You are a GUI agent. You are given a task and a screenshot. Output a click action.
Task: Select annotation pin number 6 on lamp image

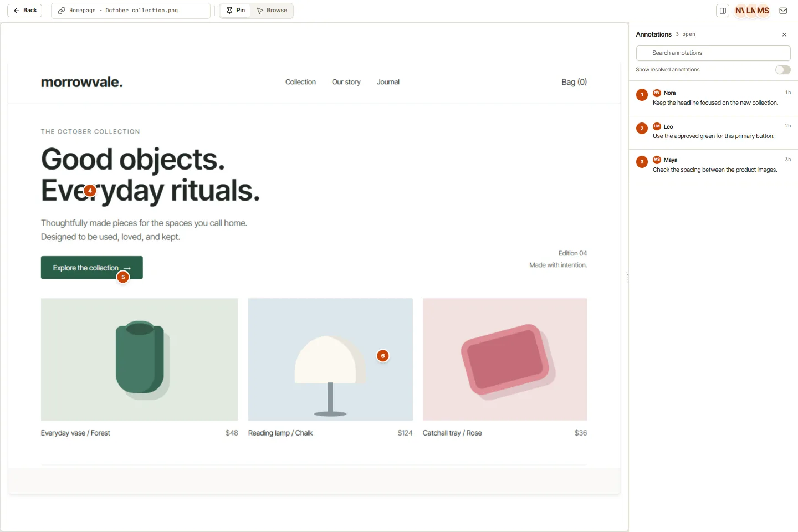(382, 356)
